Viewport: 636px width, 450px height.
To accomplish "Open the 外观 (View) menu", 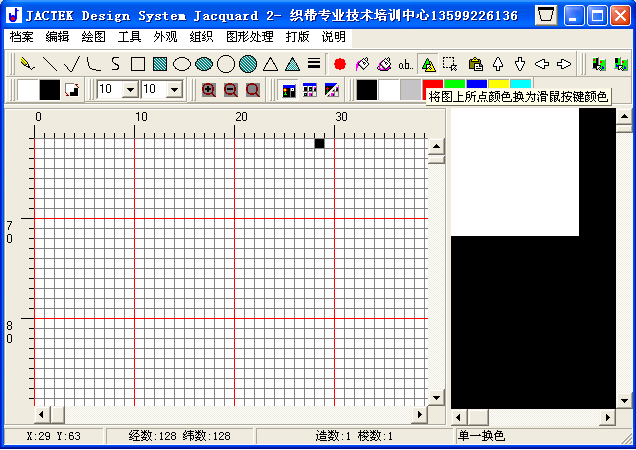I will coord(165,37).
